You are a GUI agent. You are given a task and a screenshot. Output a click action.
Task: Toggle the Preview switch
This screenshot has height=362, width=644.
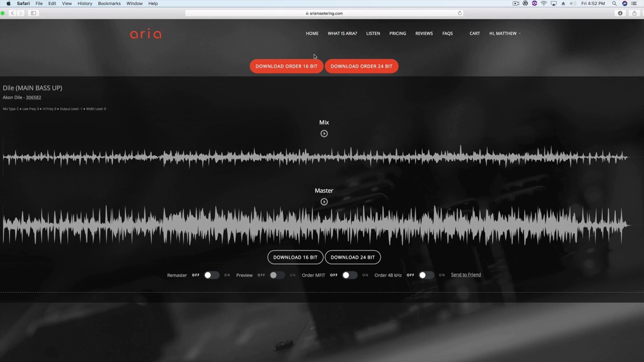tap(277, 275)
